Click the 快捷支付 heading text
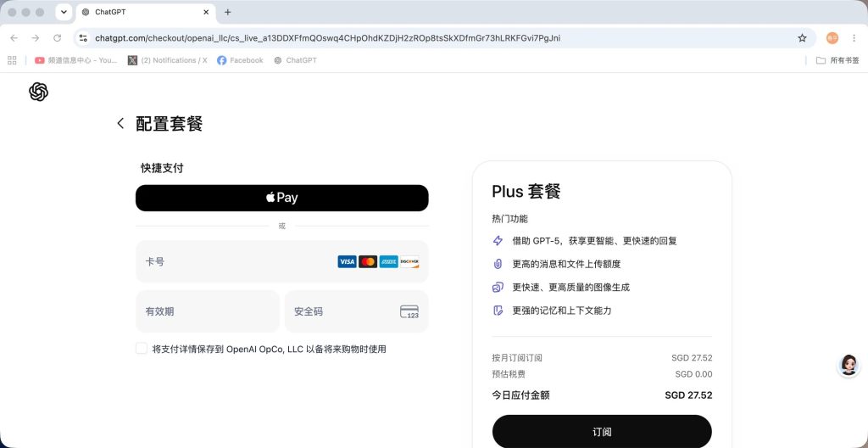 coord(162,168)
